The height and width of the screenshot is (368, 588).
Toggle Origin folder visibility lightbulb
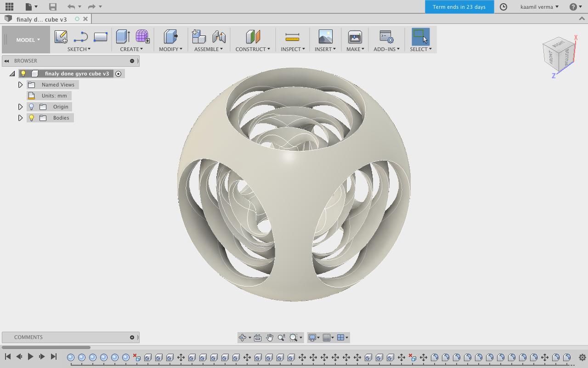31,107
